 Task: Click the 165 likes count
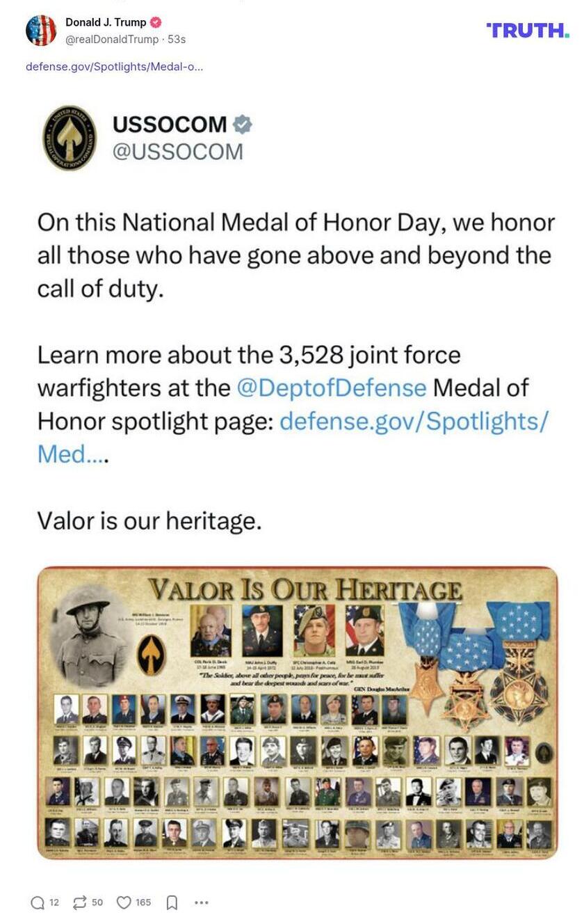(143, 902)
